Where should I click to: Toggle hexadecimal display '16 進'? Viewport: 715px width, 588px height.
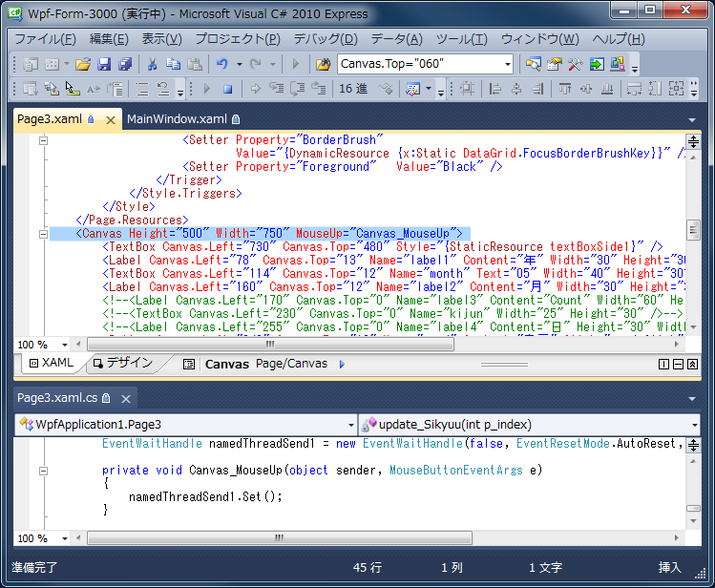(353, 89)
